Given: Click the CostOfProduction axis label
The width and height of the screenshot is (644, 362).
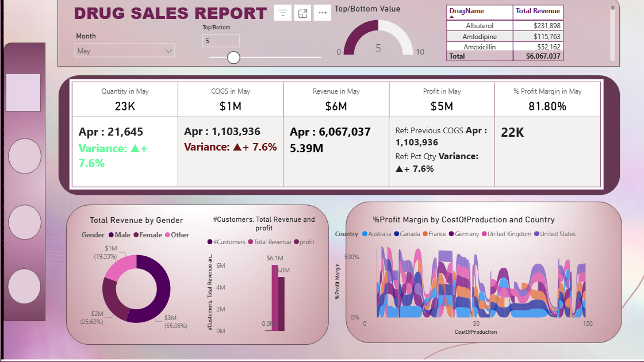Looking at the screenshot, I should coord(476,332).
